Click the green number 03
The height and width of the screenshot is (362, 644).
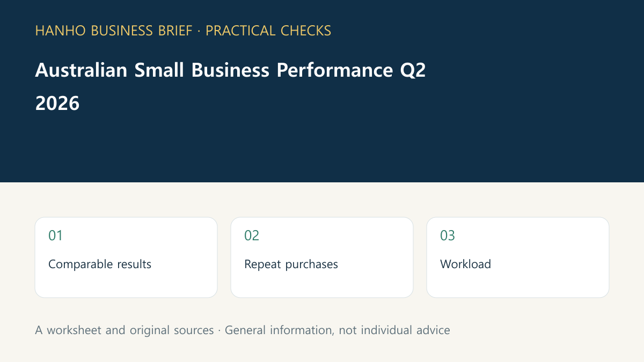pyautogui.click(x=448, y=235)
